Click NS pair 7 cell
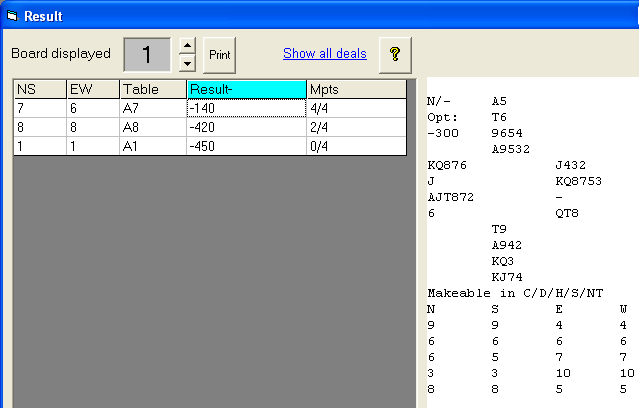639x408 pixels. click(x=40, y=108)
